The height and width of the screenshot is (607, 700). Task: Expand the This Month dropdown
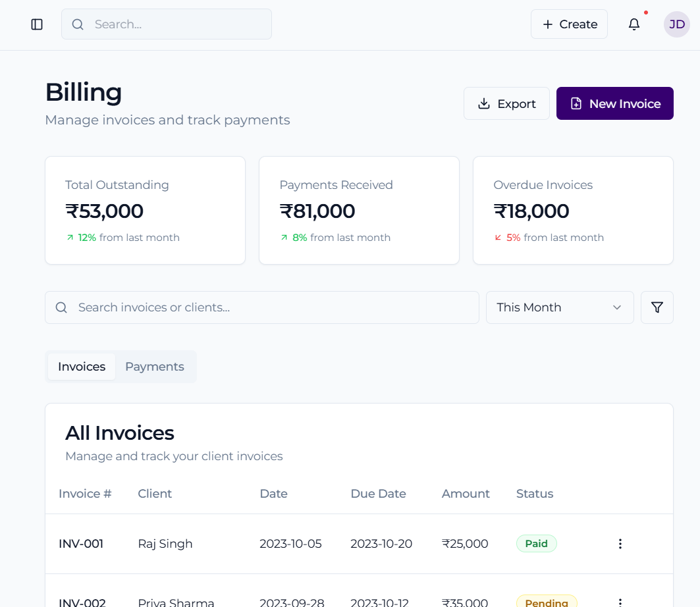(559, 307)
